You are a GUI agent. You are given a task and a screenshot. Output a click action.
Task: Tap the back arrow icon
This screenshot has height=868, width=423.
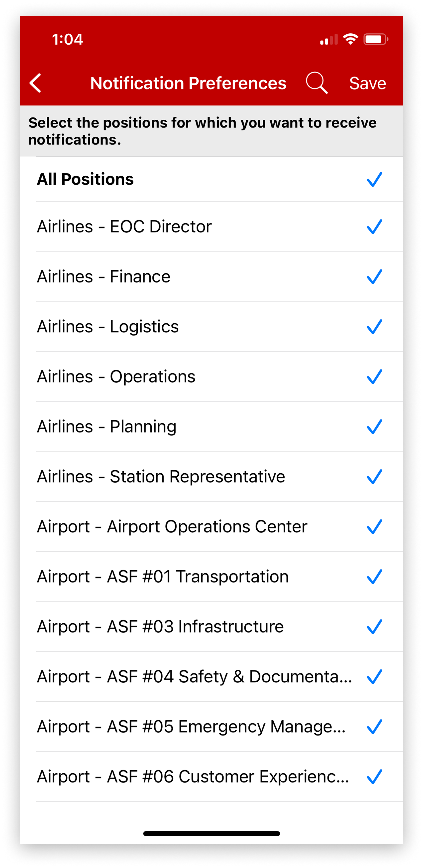35,83
